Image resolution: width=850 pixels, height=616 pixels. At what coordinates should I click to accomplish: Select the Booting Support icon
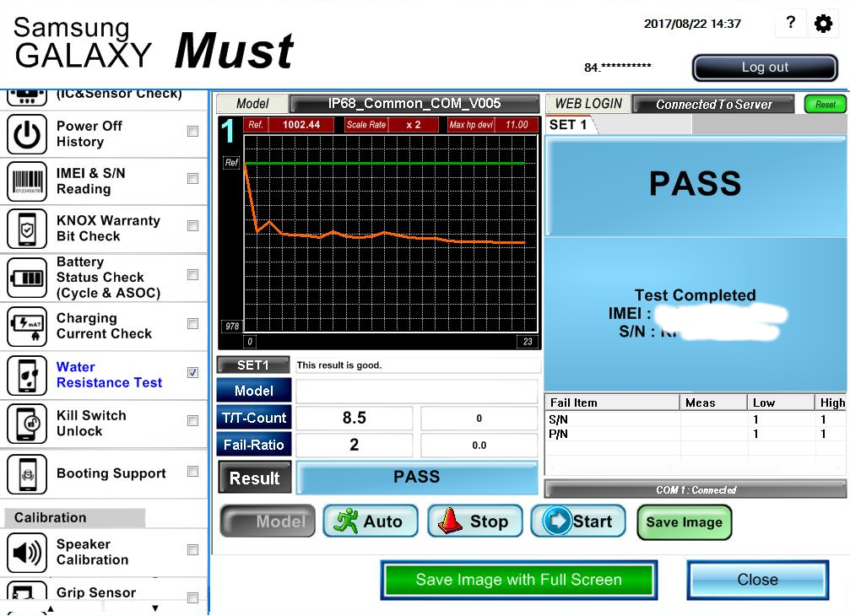(27, 473)
